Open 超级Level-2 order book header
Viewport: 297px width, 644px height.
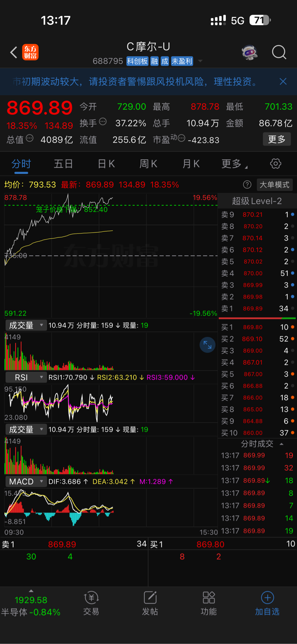(x=257, y=201)
